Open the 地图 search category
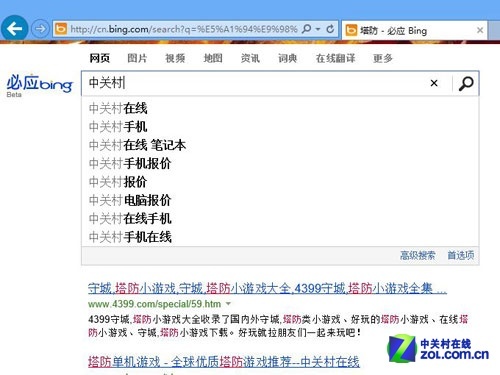 (x=213, y=58)
